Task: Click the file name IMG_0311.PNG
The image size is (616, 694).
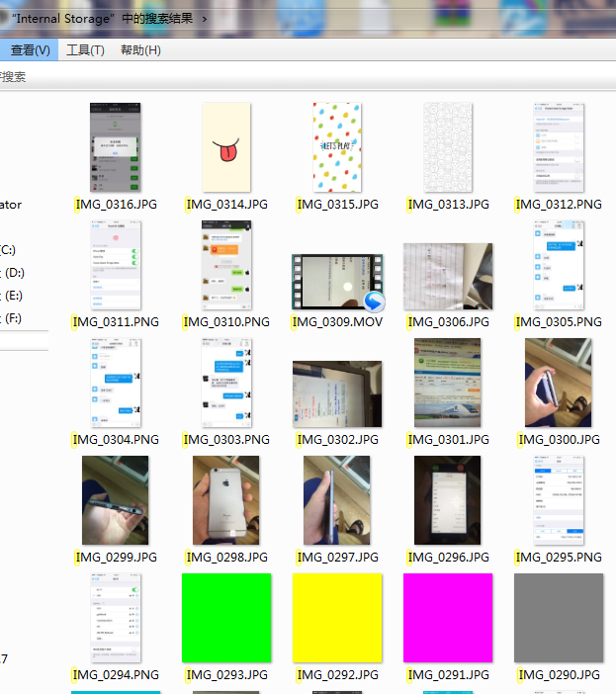Action: point(116,322)
